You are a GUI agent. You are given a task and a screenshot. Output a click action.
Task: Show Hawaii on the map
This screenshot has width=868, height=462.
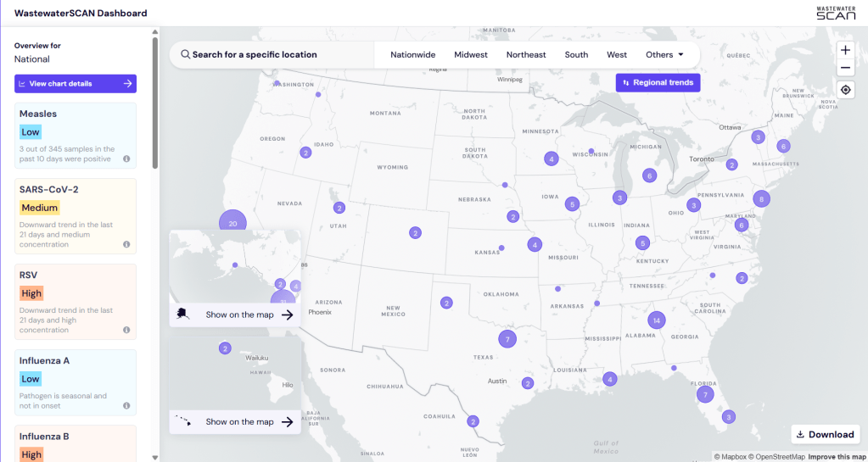pos(236,421)
